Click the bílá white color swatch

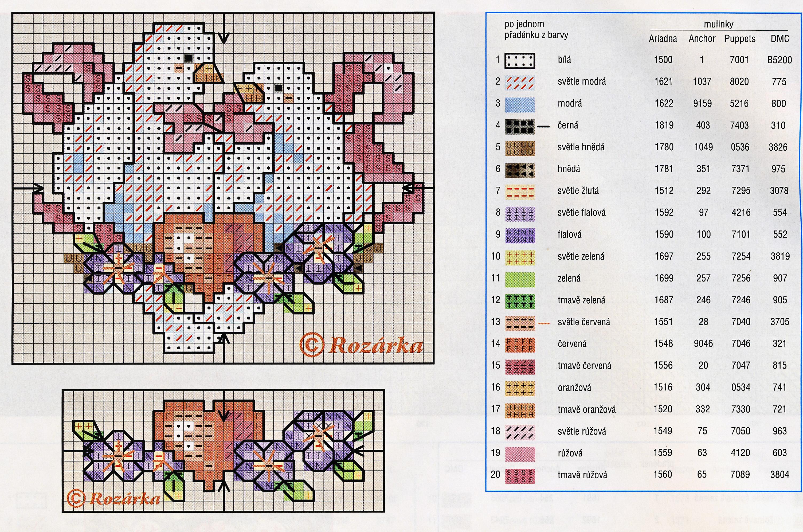(520, 61)
